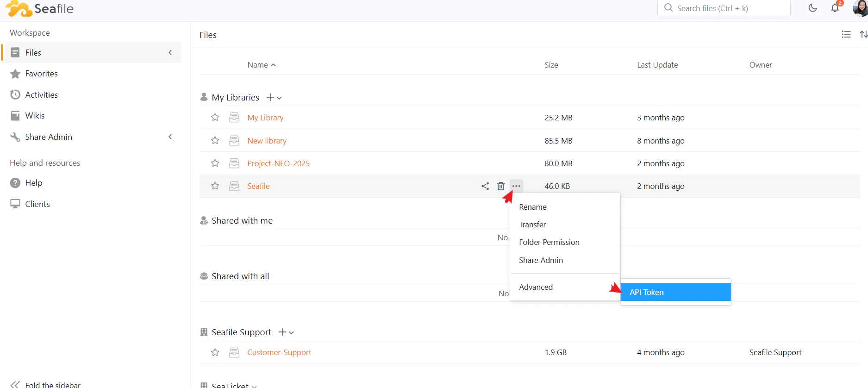Open Share Admin in the sidebar
Screen dimensions: 868x388
[x=49, y=137]
